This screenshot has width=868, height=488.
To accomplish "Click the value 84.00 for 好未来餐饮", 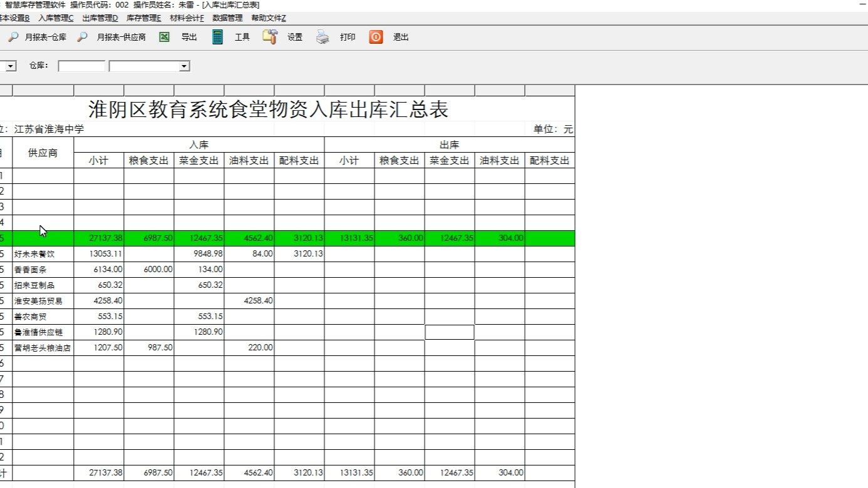I will (262, 254).
